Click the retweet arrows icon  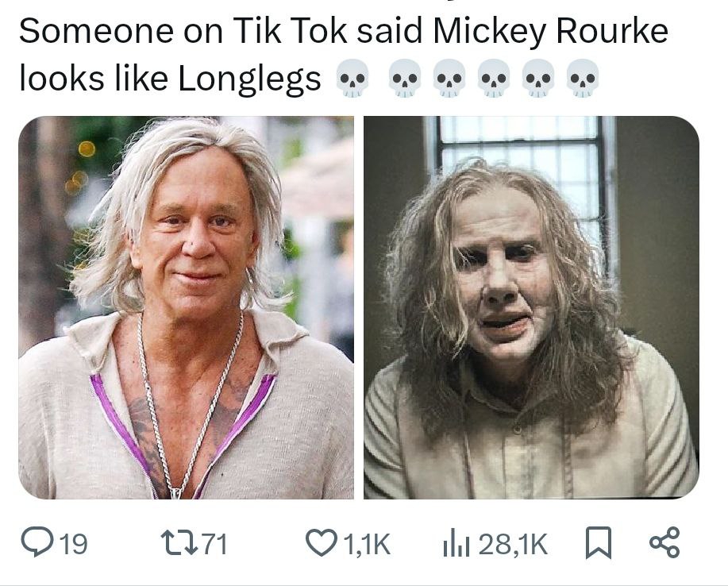(x=179, y=543)
